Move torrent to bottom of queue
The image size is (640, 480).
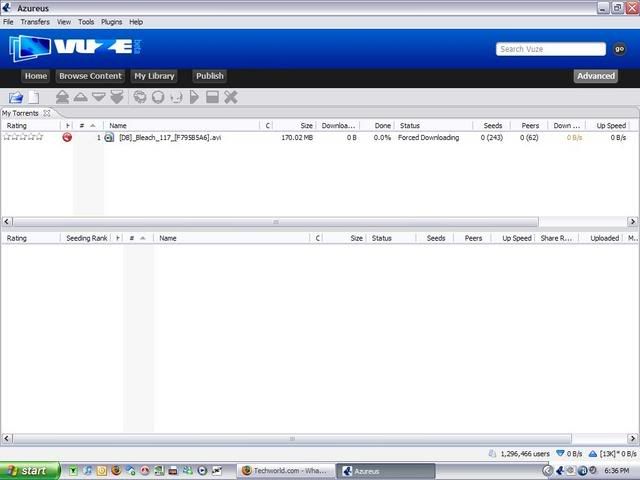tap(116, 97)
